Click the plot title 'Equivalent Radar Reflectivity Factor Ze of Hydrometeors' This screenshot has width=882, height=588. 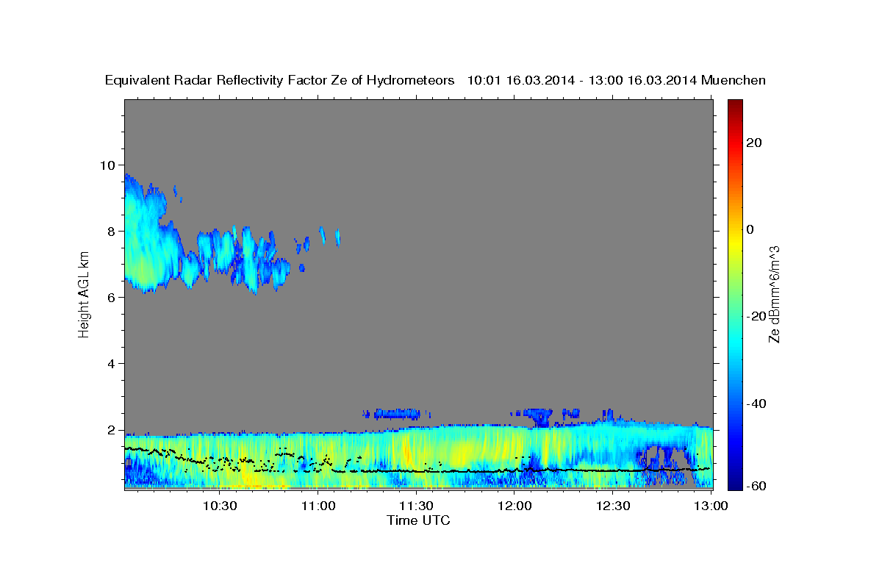click(x=279, y=81)
